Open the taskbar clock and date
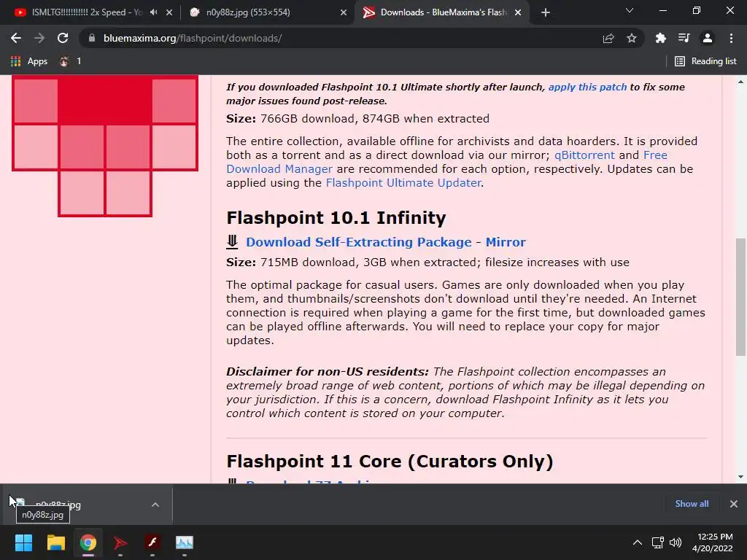 (713, 542)
